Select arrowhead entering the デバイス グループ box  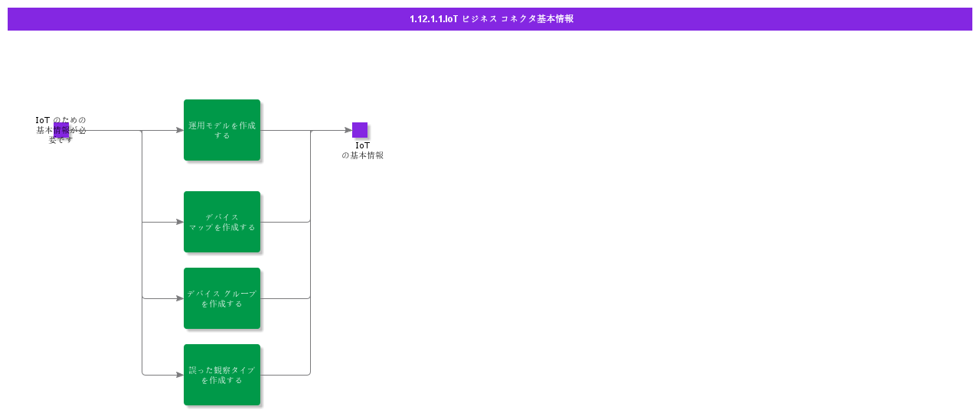(x=179, y=298)
